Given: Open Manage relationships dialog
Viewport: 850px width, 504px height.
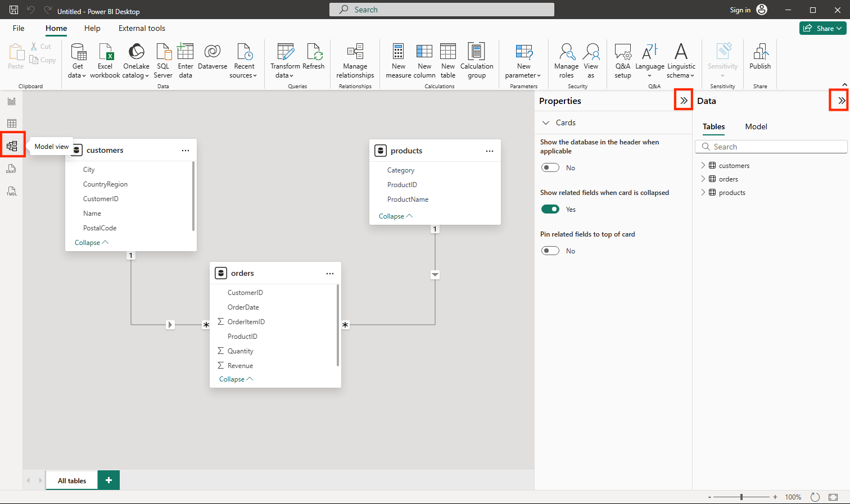Looking at the screenshot, I should [355, 61].
